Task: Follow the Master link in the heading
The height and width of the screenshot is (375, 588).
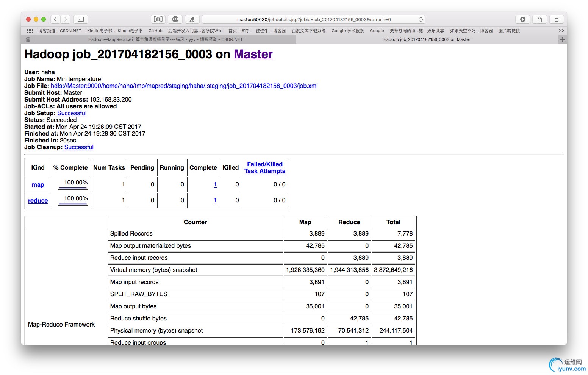Action: point(253,55)
